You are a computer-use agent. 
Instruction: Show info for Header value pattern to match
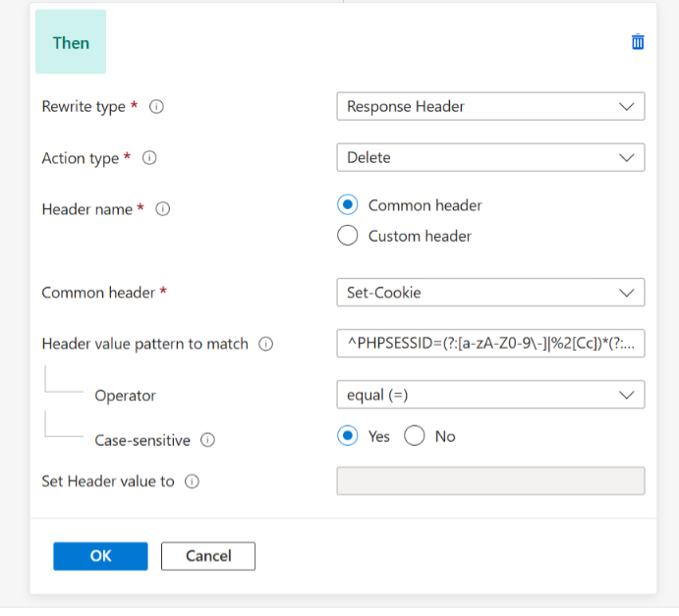click(266, 344)
